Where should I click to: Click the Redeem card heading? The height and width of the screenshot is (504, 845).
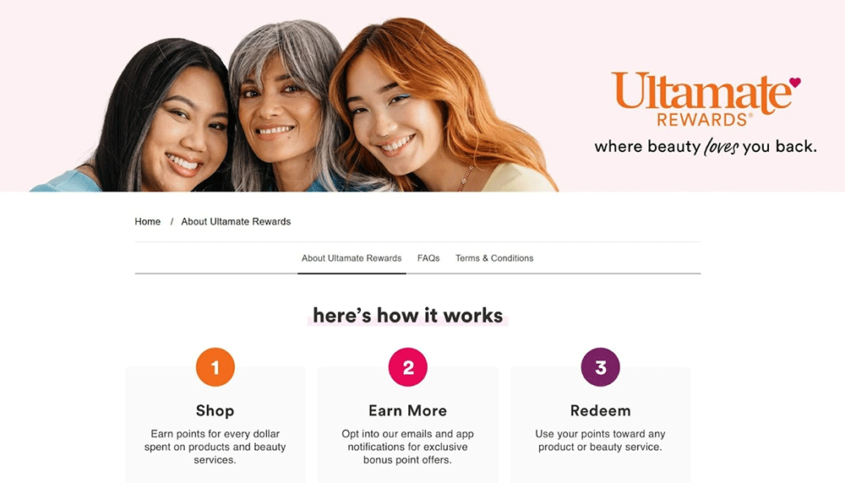point(600,411)
